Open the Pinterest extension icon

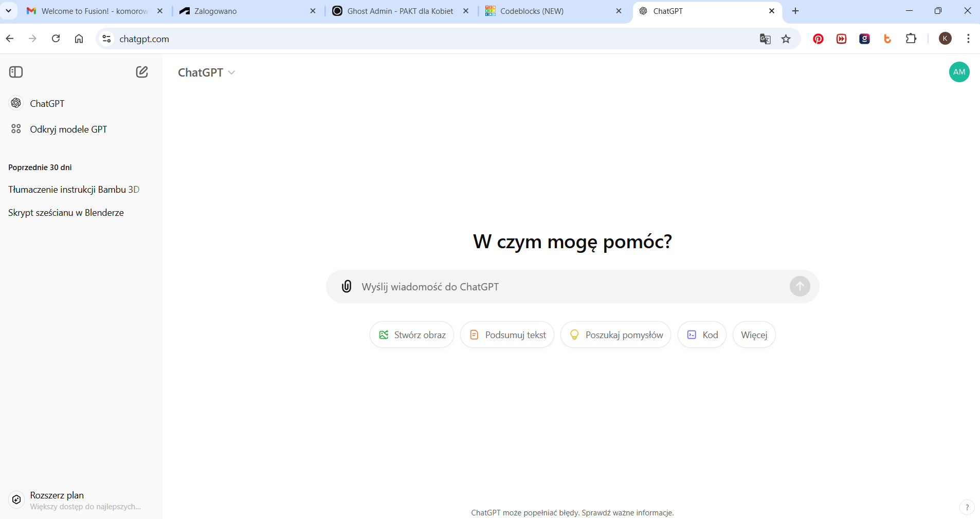pos(818,39)
